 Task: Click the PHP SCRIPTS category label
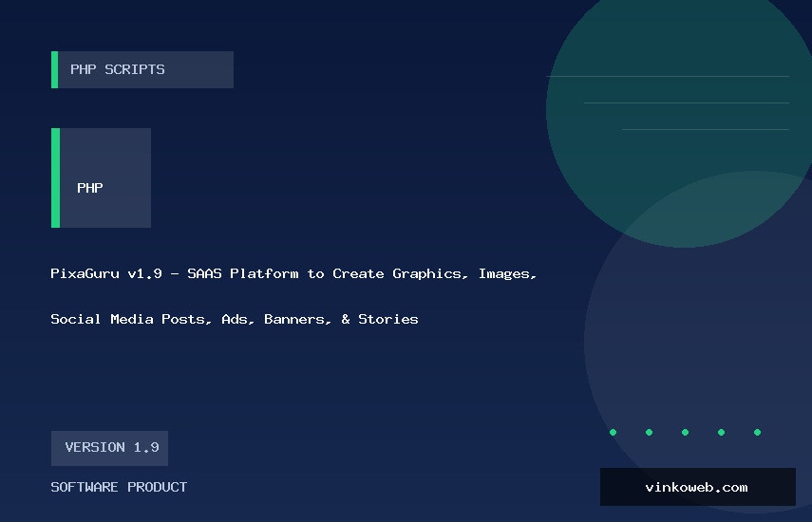142,69
